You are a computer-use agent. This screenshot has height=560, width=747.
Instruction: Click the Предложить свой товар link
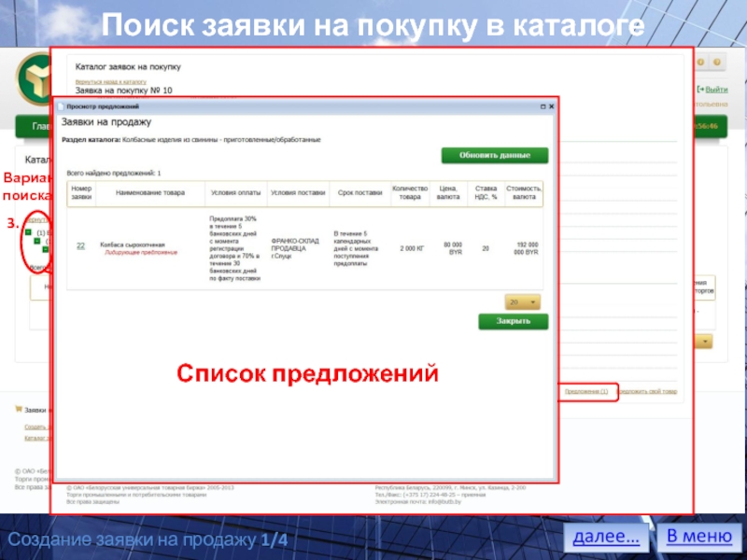647,391
